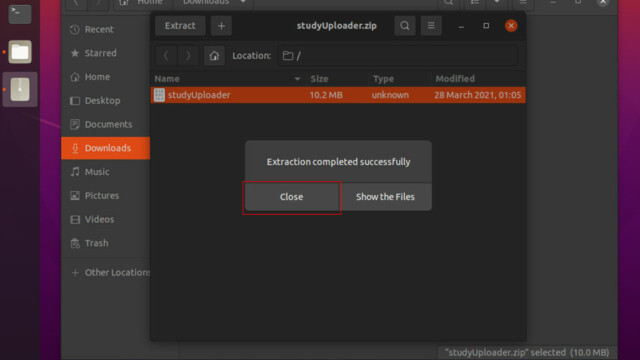Open Downloads in Files sidebar
Image resolution: width=640 pixels, height=360 pixels.
click(106, 148)
